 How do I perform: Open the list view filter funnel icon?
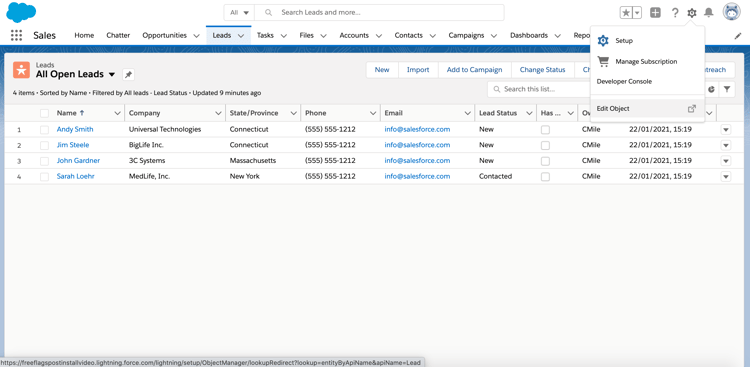point(727,89)
